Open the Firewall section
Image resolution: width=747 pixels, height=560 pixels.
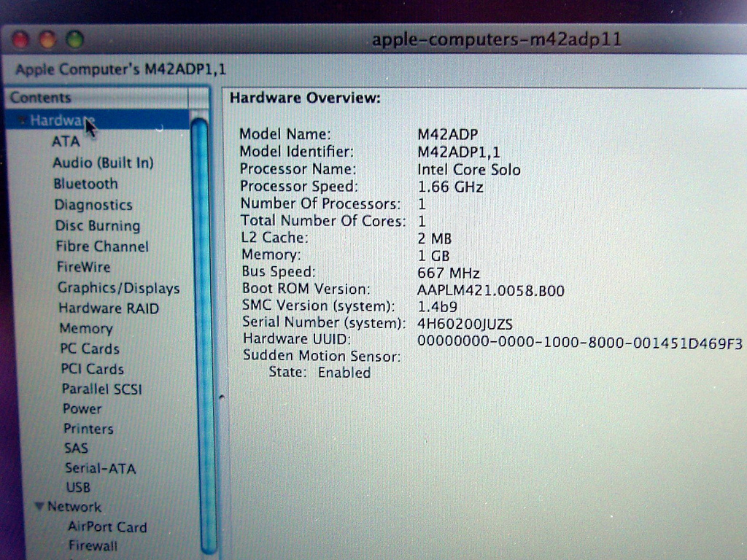[92, 545]
